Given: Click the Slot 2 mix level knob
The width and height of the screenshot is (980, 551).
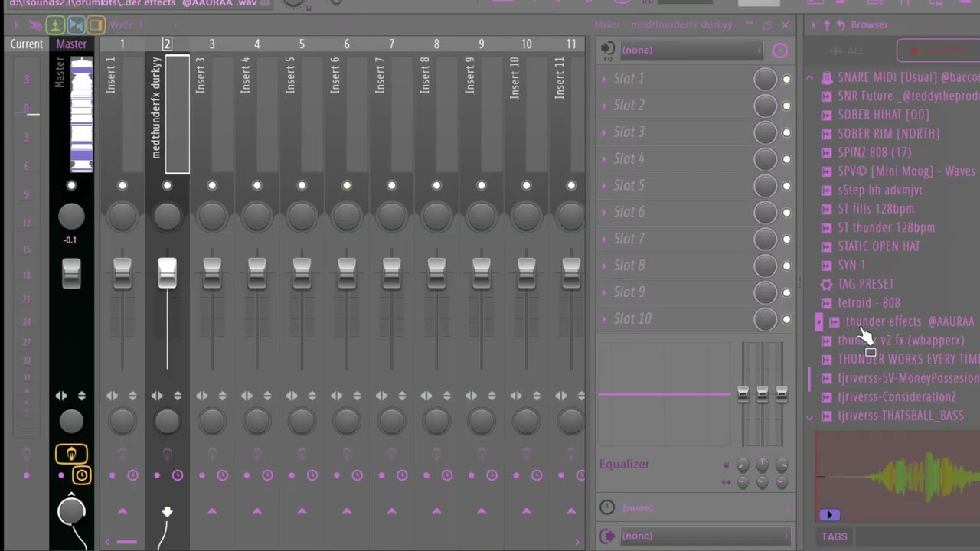Looking at the screenshot, I should coord(765,106).
